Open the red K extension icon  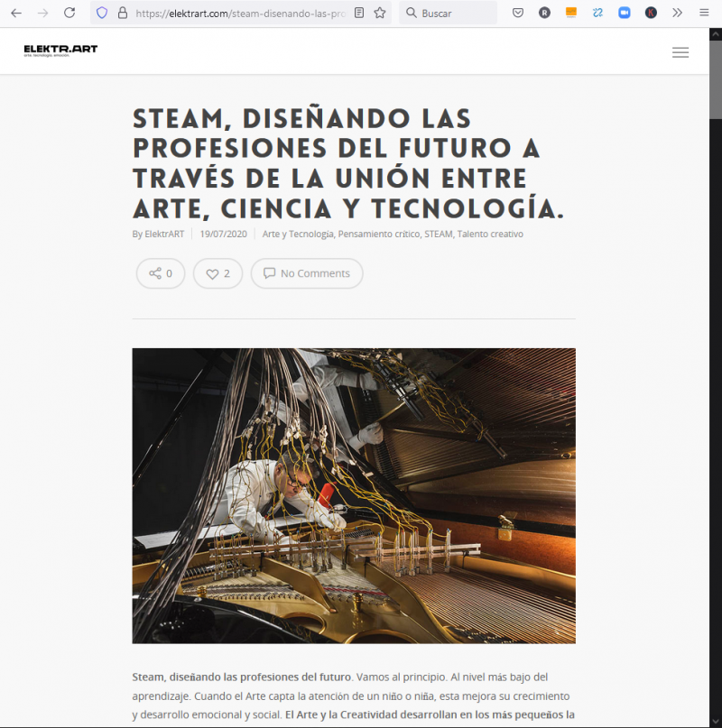coord(651,13)
